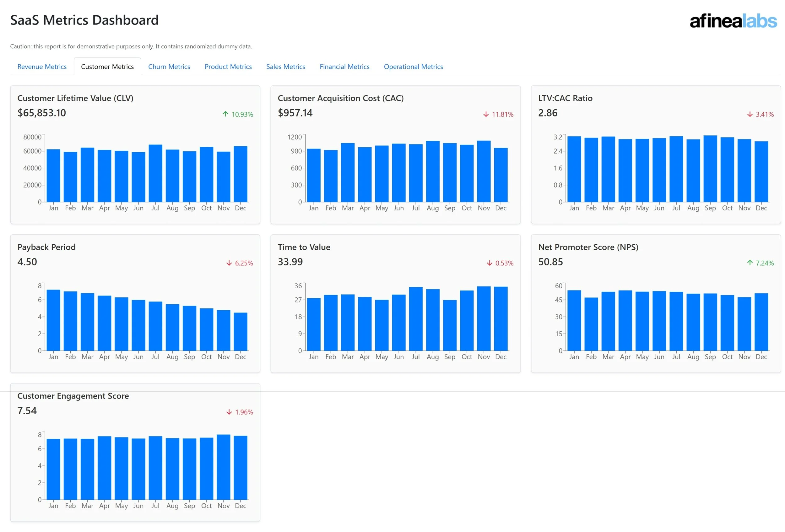This screenshot has width=785, height=532.
Task: Go to the Product Metrics tab
Action: [x=228, y=67]
